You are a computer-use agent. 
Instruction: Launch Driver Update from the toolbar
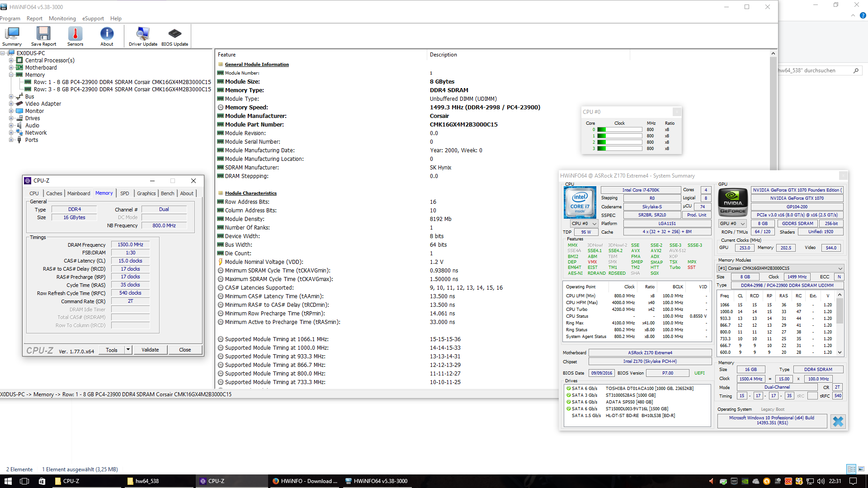143,36
